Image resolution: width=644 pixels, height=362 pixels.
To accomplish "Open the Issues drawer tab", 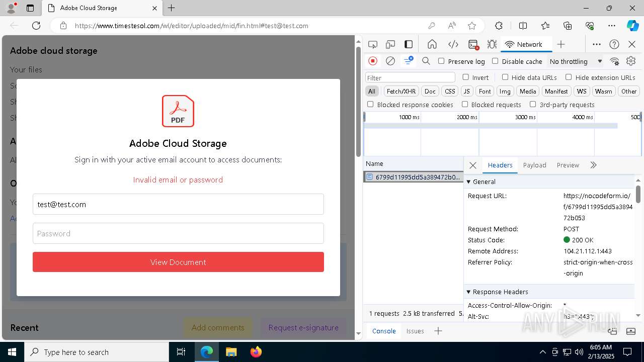I will pos(415,331).
